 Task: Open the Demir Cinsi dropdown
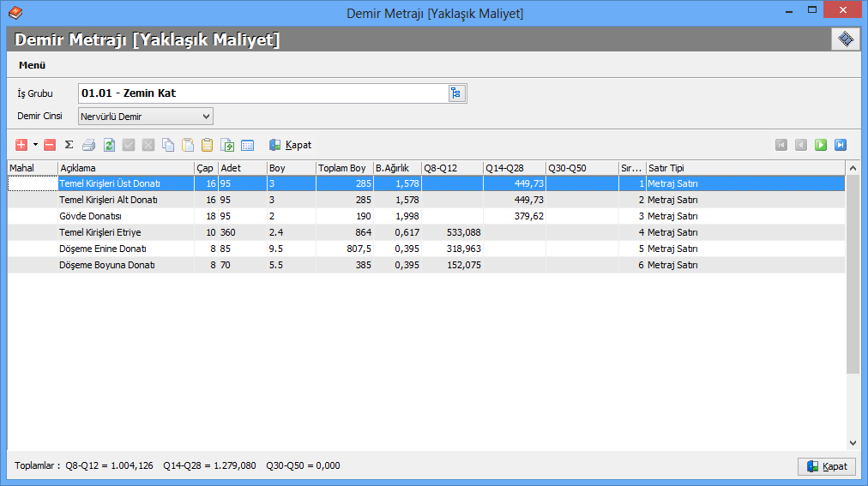[206, 116]
